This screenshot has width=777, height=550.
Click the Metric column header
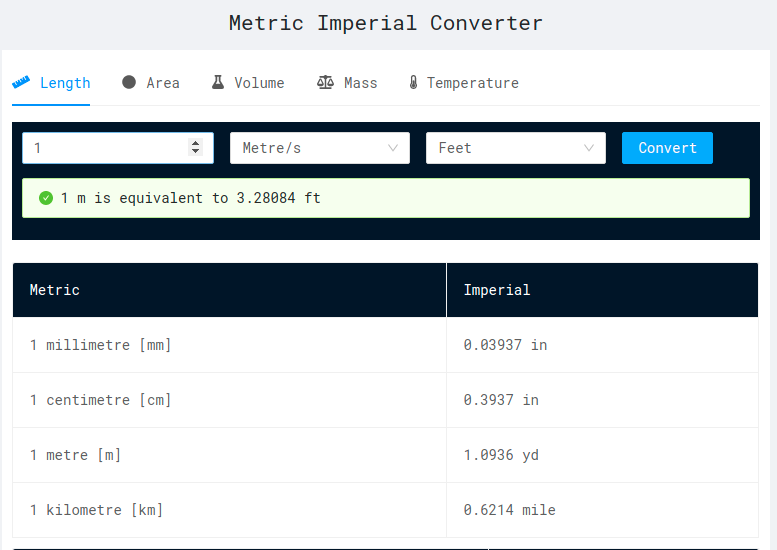click(229, 290)
